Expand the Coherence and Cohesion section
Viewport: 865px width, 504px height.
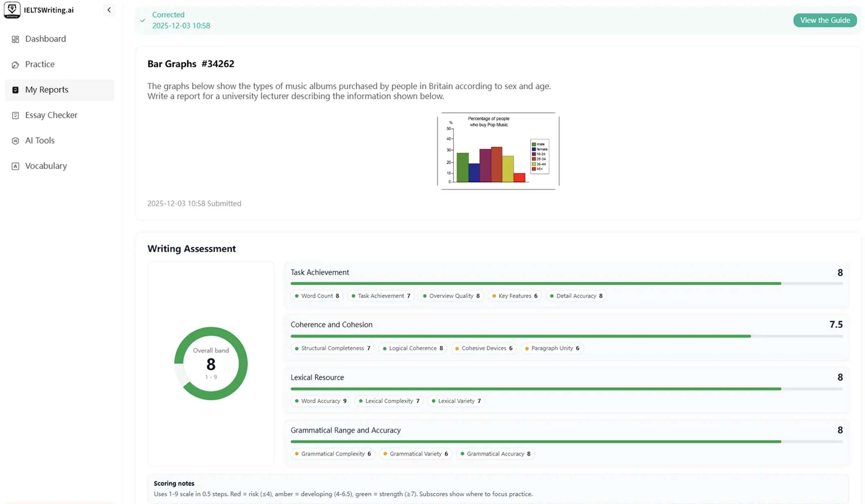tap(332, 325)
